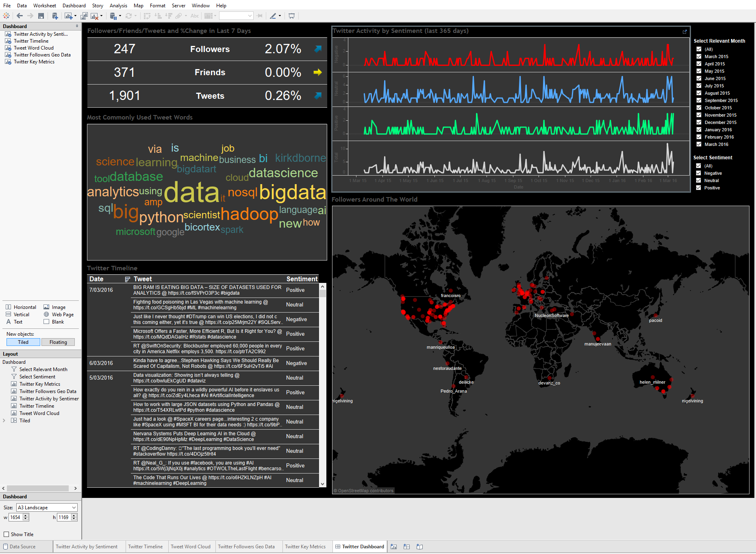Click Tweet Word Cloud sheet in Dashboard list
The image size is (756, 554).
click(34, 48)
